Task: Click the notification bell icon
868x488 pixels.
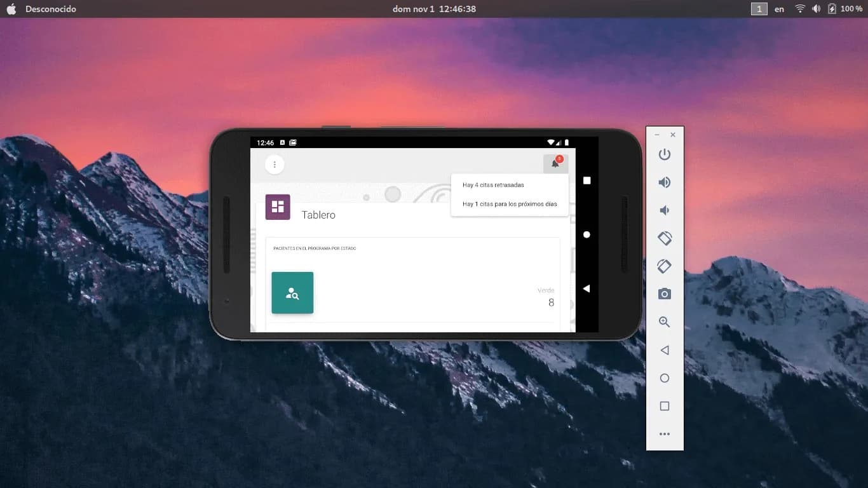Action: [x=555, y=164]
